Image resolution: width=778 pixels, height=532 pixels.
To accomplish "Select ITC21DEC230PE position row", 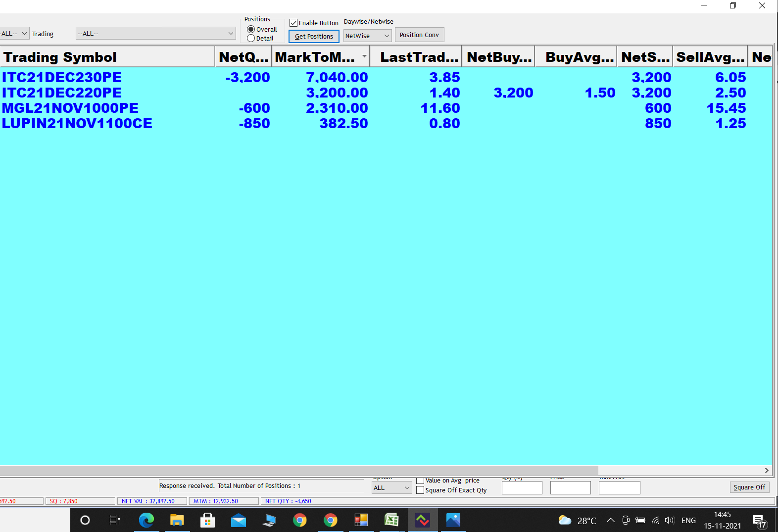I will [386, 77].
